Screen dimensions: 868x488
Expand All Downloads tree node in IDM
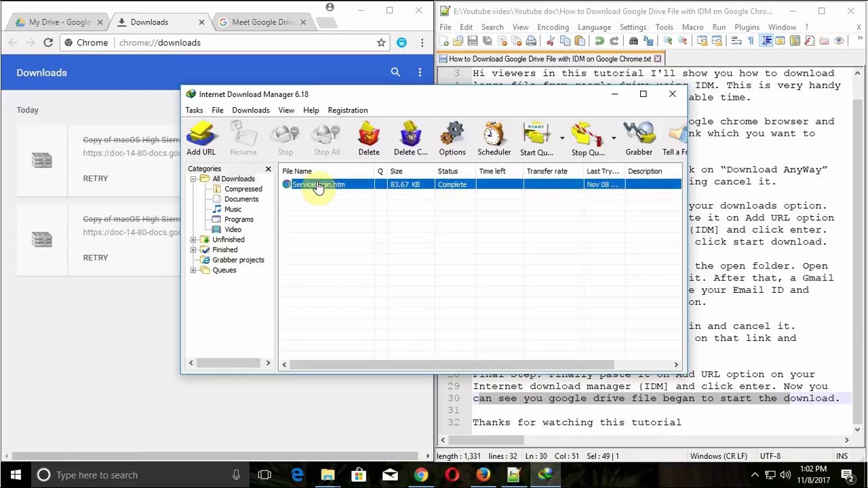click(193, 179)
